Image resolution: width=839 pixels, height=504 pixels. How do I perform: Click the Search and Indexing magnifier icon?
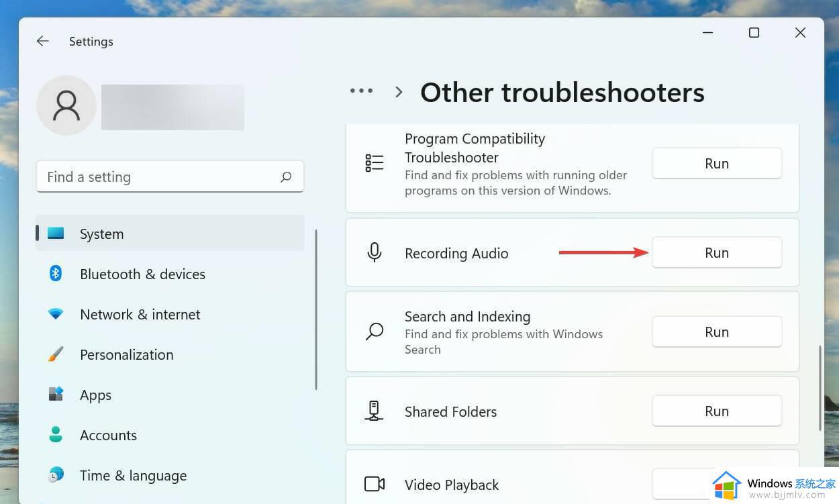[x=375, y=332]
